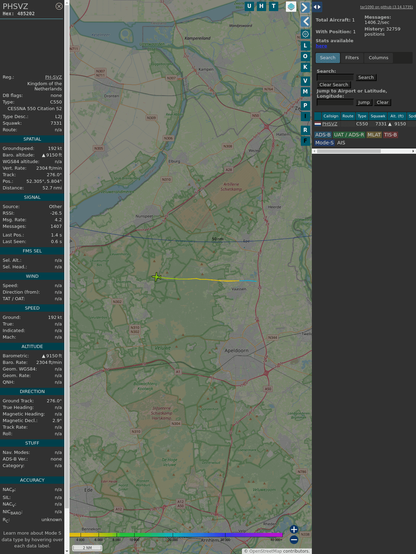Toggle the UAT / ADS-R source legend
The height and width of the screenshot is (554, 416).
(x=348, y=135)
